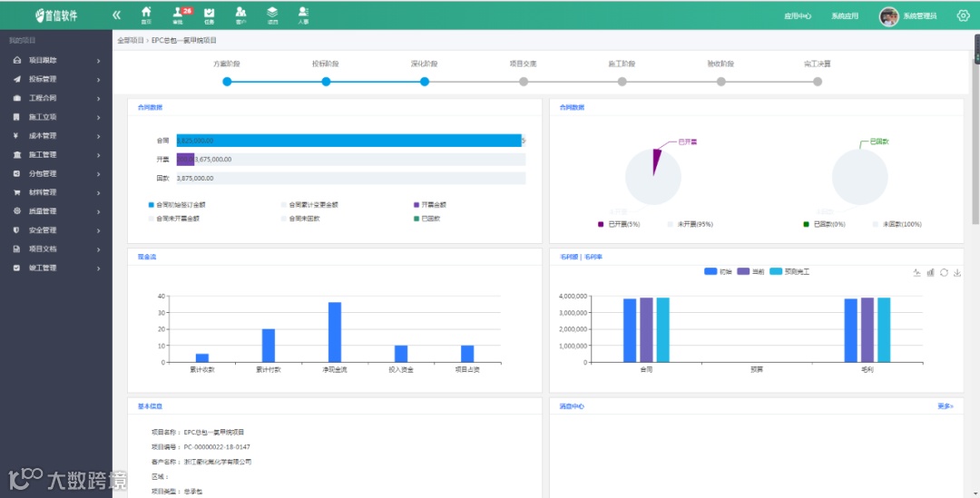980x498 pixels.
Task: Open the 项目 projects layers icon
Action: (x=272, y=15)
